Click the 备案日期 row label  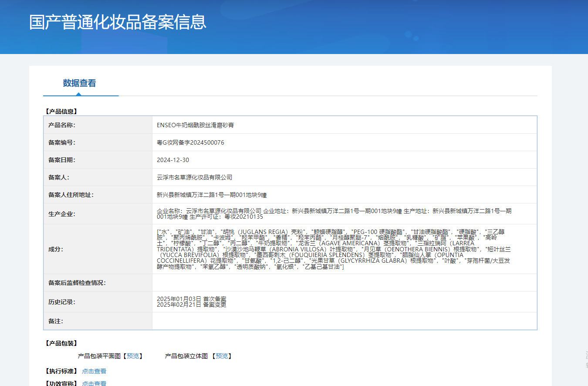62,160
